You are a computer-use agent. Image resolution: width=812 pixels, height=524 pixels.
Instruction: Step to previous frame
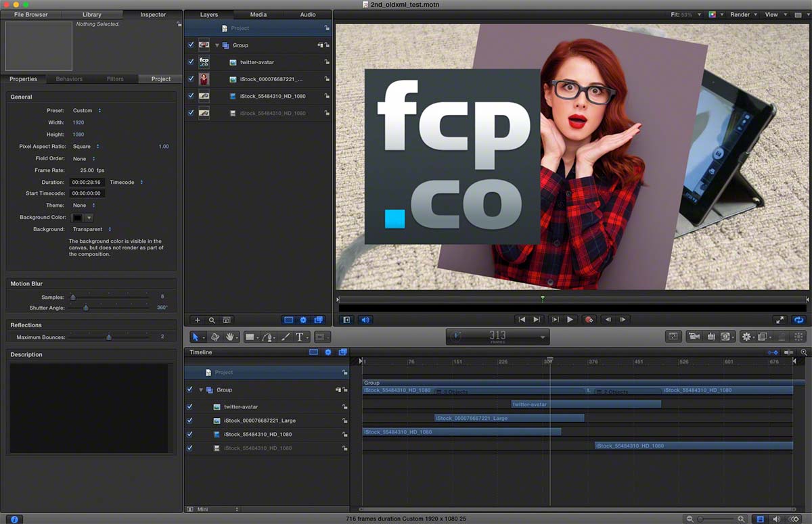608,320
